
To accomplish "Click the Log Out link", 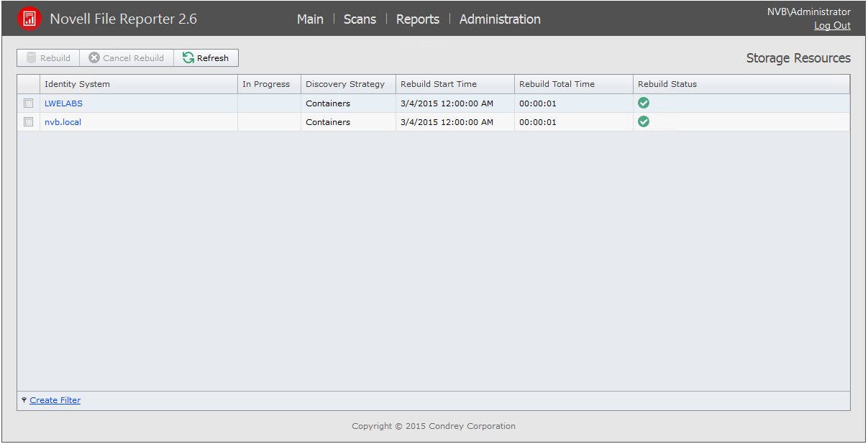I will point(832,26).
